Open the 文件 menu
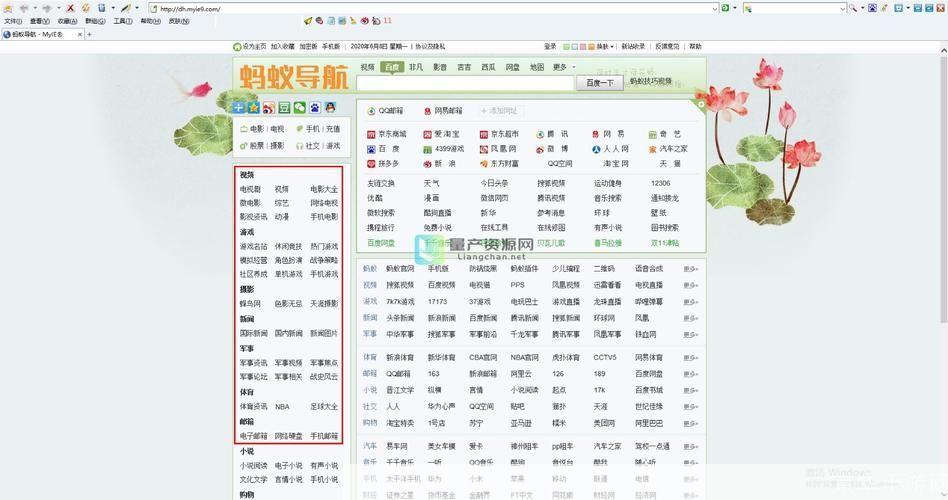The height and width of the screenshot is (500, 948). [13, 21]
